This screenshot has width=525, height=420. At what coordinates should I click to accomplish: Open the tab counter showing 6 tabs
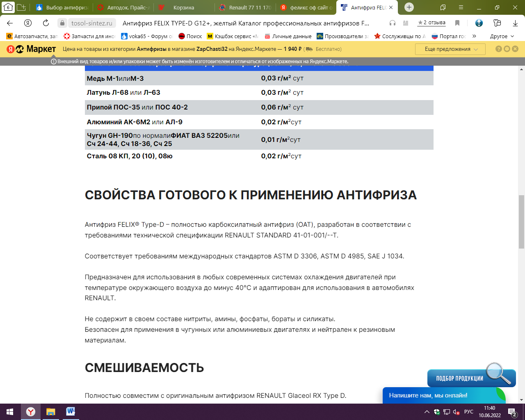(8, 7)
